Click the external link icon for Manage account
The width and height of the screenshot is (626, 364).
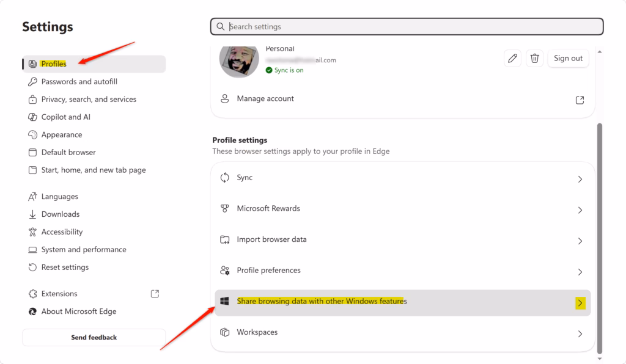point(580,100)
